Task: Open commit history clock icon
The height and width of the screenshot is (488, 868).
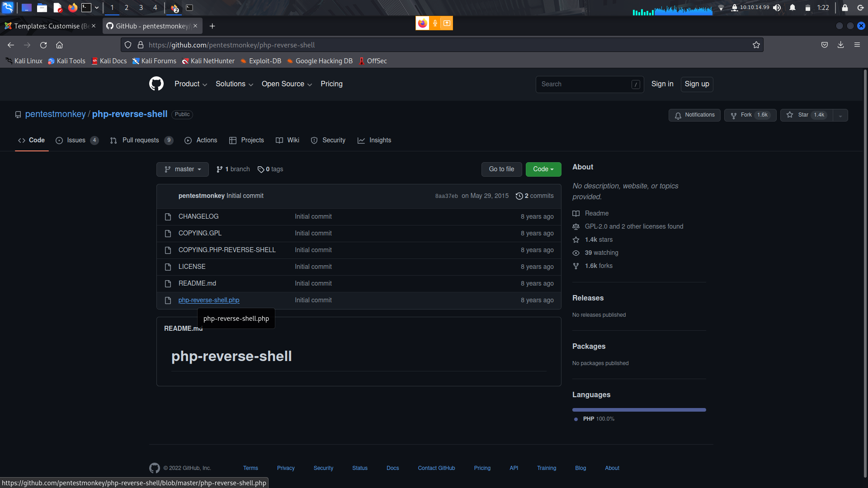Action: (x=519, y=196)
